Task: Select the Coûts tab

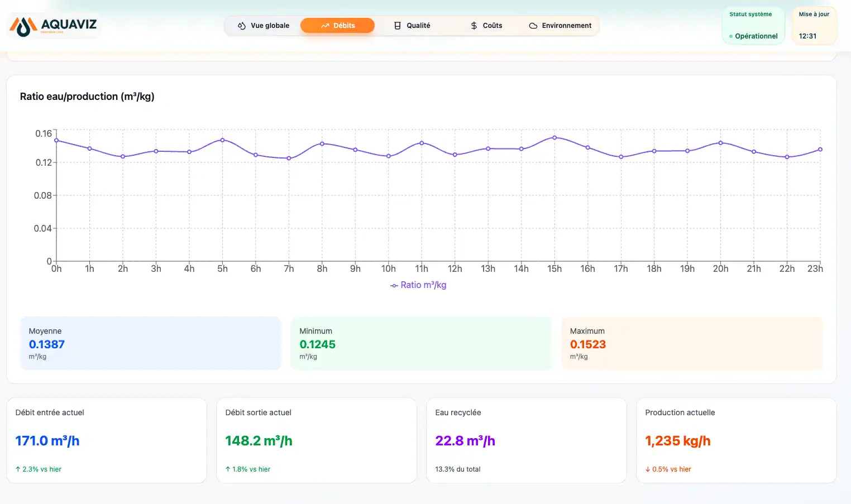Action: 486,26
